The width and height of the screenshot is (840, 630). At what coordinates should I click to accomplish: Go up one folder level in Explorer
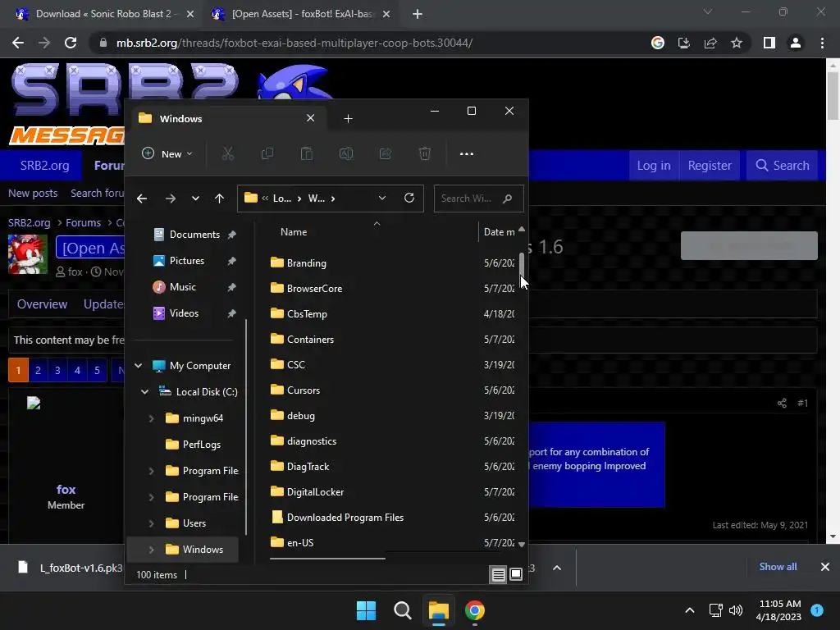tap(219, 199)
